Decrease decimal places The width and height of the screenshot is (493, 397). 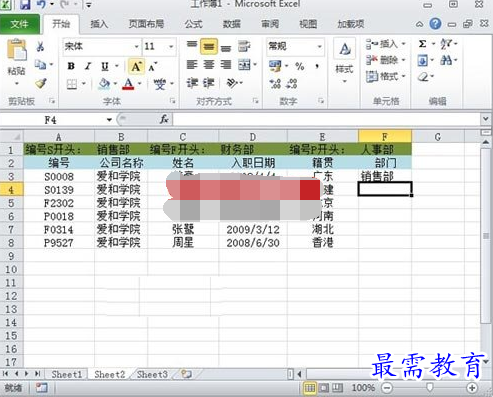(x=292, y=84)
